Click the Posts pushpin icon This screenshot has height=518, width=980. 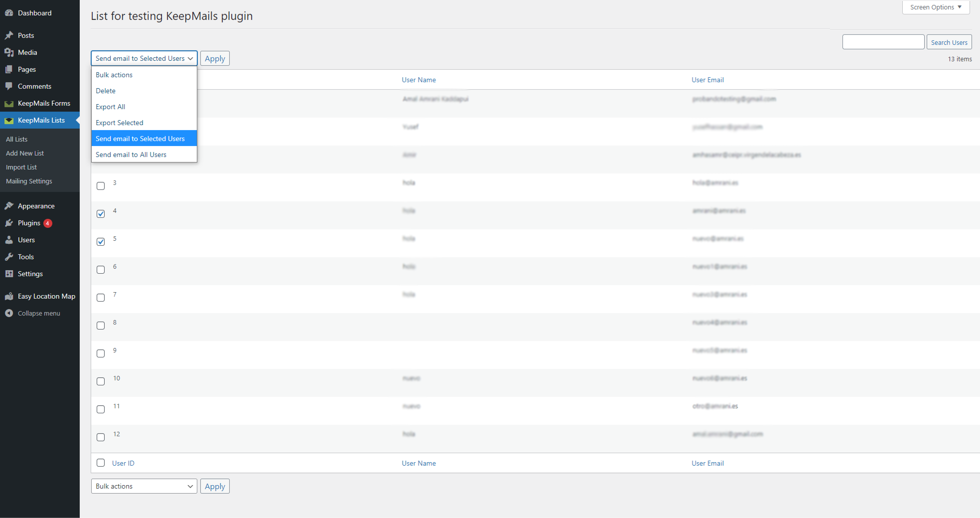click(x=9, y=35)
